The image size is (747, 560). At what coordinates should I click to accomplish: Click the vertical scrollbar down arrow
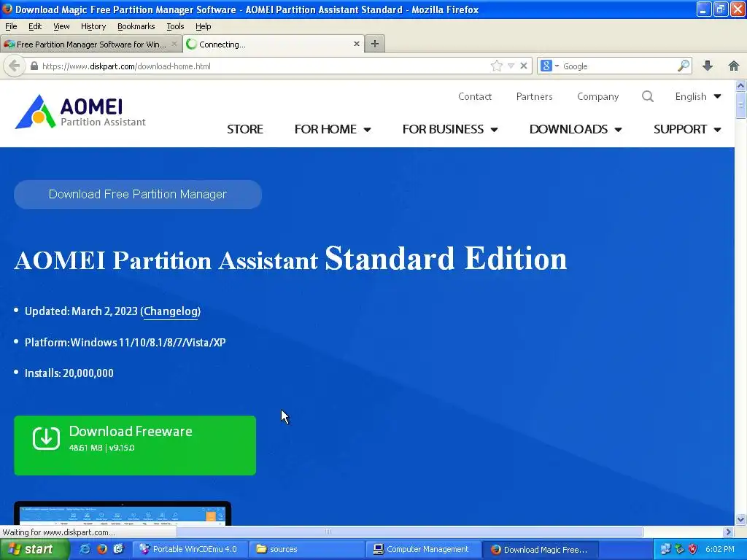coord(740,519)
